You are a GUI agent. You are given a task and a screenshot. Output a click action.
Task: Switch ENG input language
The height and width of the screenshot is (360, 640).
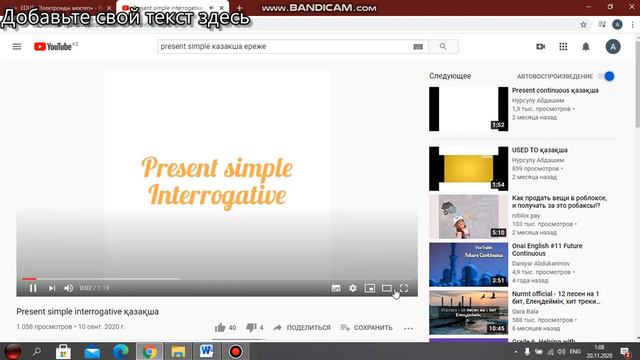[575, 351]
